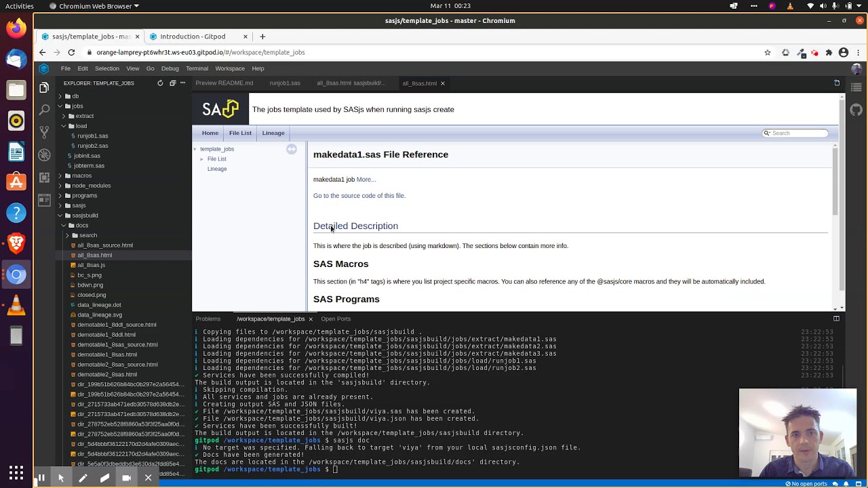Collapse all folders in Explorer
This screenshot has width=868, height=488.
click(172, 83)
